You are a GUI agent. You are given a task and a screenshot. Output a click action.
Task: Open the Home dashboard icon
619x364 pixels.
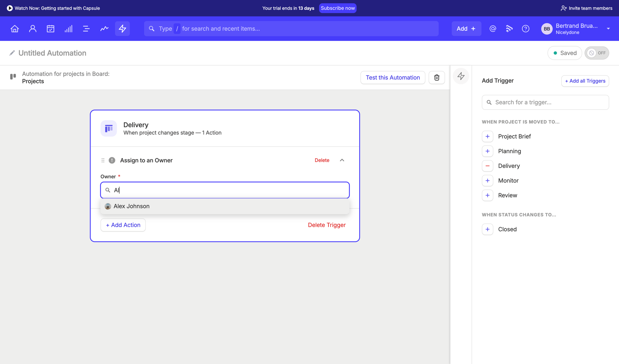[15, 28]
